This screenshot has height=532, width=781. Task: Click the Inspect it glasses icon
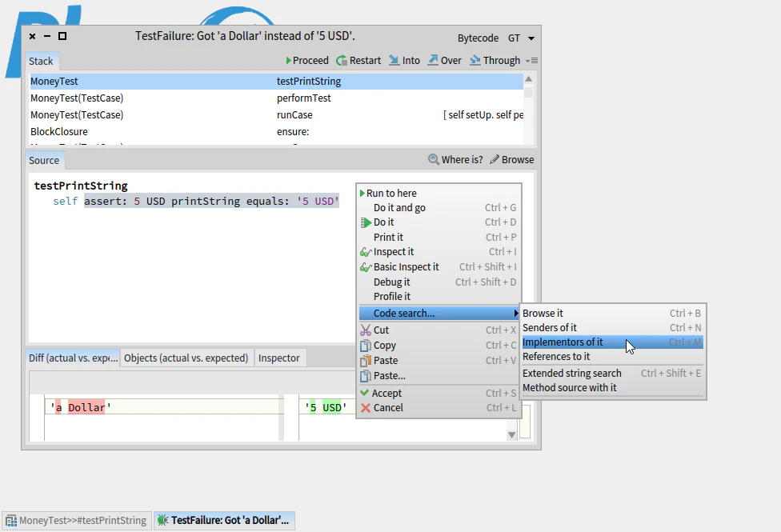tap(366, 252)
